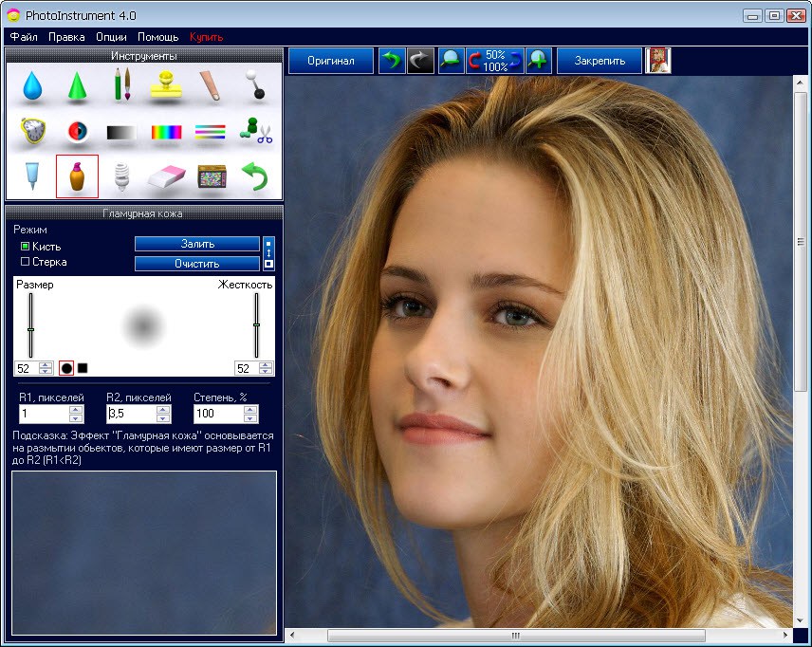Select the blue droplet liquify tool
This screenshot has width=812, height=647.
(32, 84)
